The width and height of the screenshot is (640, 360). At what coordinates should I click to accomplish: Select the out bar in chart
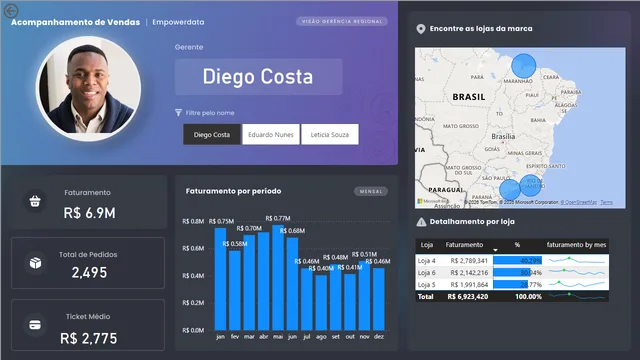[x=350, y=302]
